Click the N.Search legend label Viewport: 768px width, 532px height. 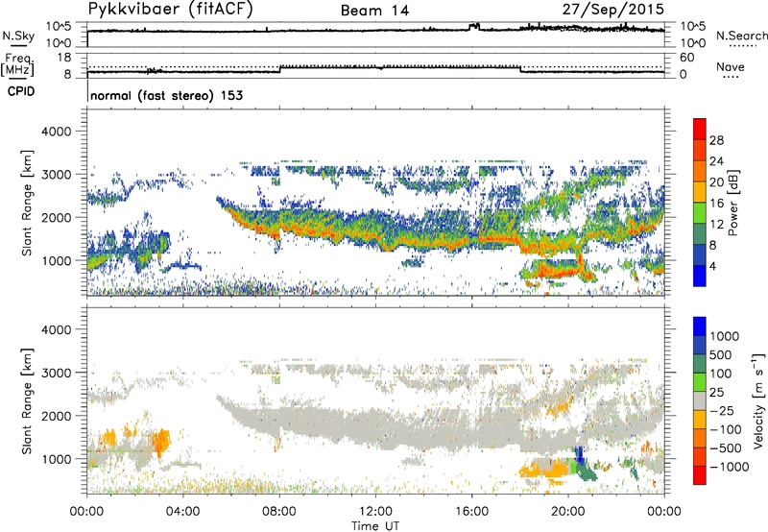coord(741,36)
